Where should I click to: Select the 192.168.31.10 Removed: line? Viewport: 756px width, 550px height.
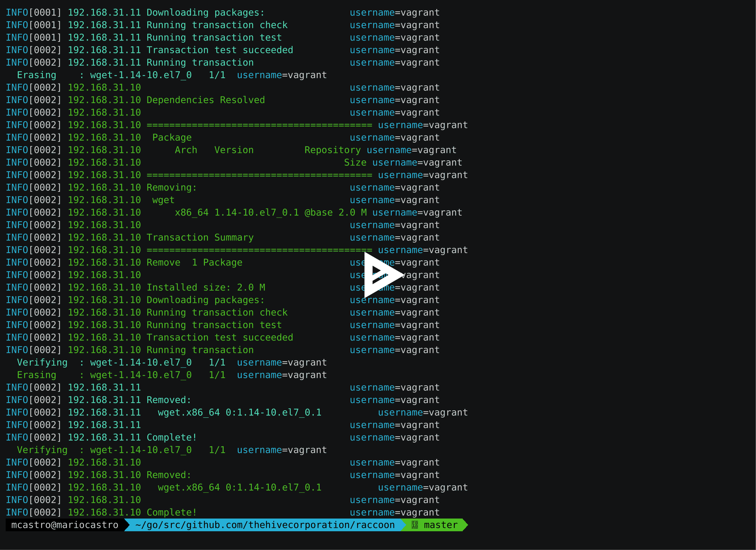coord(223,475)
